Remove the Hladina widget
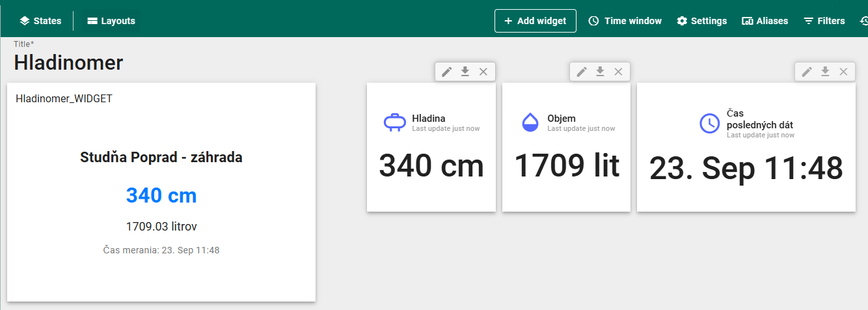The width and height of the screenshot is (868, 310). click(x=483, y=72)
